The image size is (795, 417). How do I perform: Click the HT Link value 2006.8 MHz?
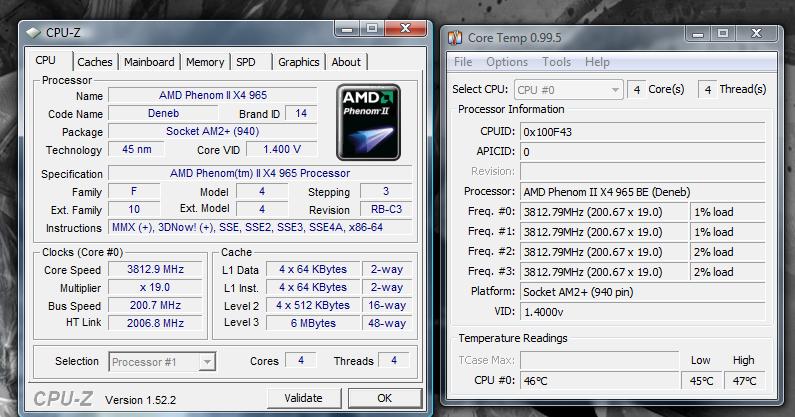coord(155,323)
